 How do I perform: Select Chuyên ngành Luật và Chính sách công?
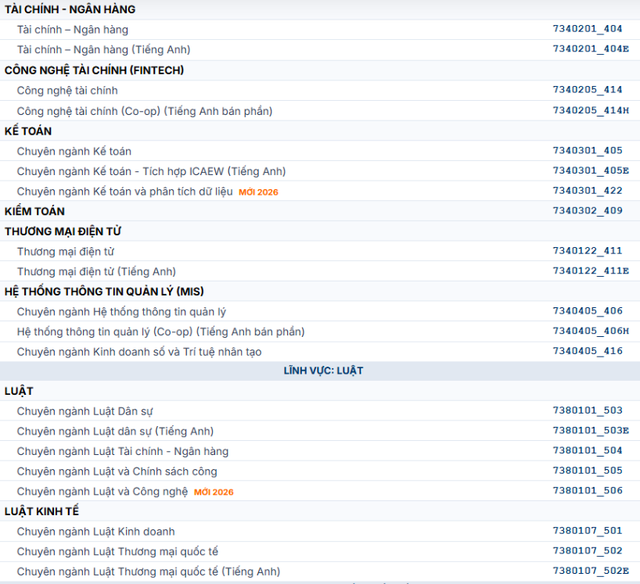click(117, 471)
